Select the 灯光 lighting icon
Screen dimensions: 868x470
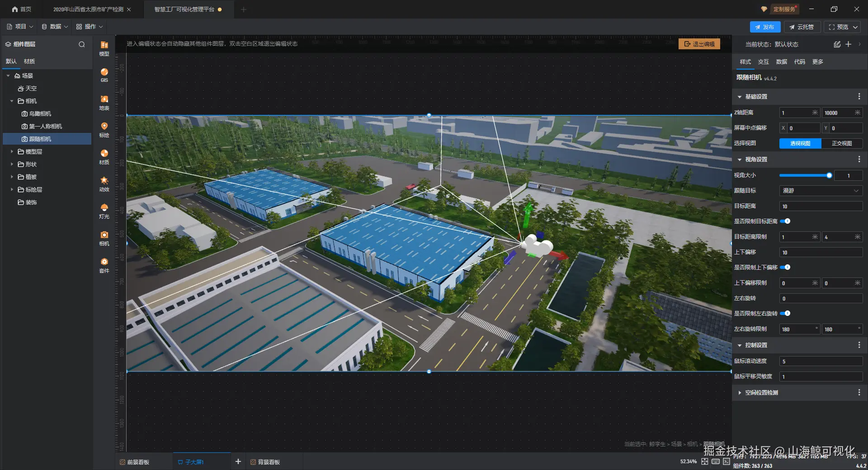point(104,211)
